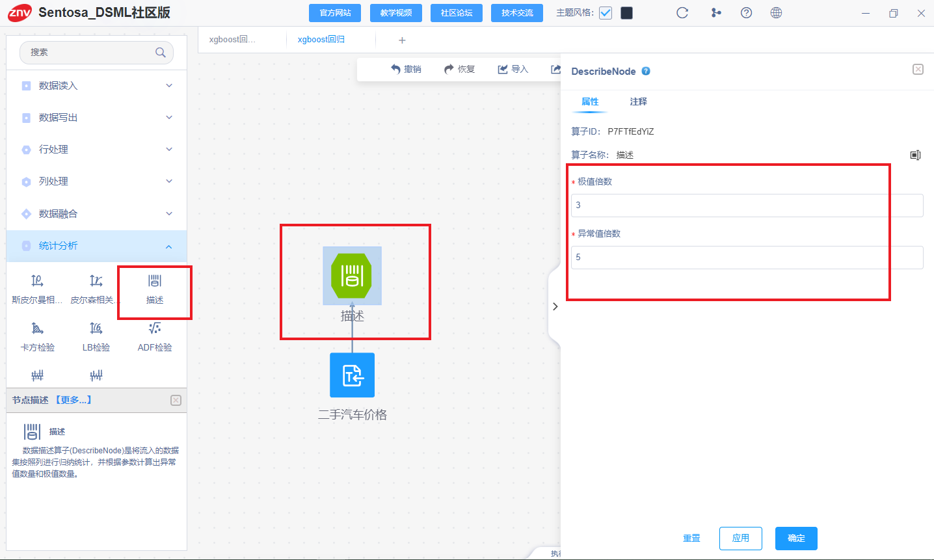Click the DescribeNode help info icon
The height and width of the screenshot is (560, 934).
pos(646,72)
